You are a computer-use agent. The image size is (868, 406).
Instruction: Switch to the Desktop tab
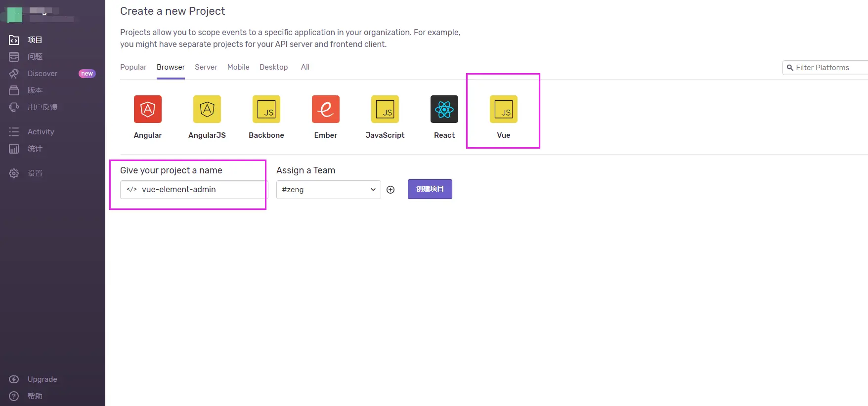[x=273, y=67]
